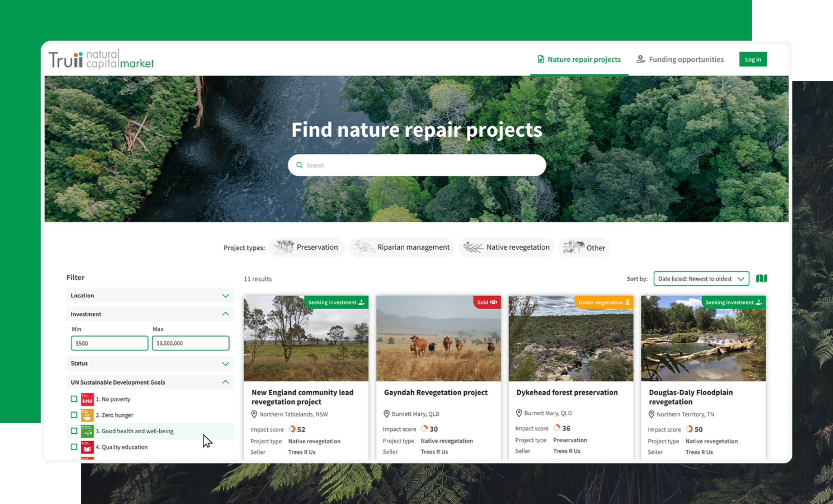The width and height of the screenshot is (833, 504).
Task: Click the Max investment input field
Action: click(191, 343)
